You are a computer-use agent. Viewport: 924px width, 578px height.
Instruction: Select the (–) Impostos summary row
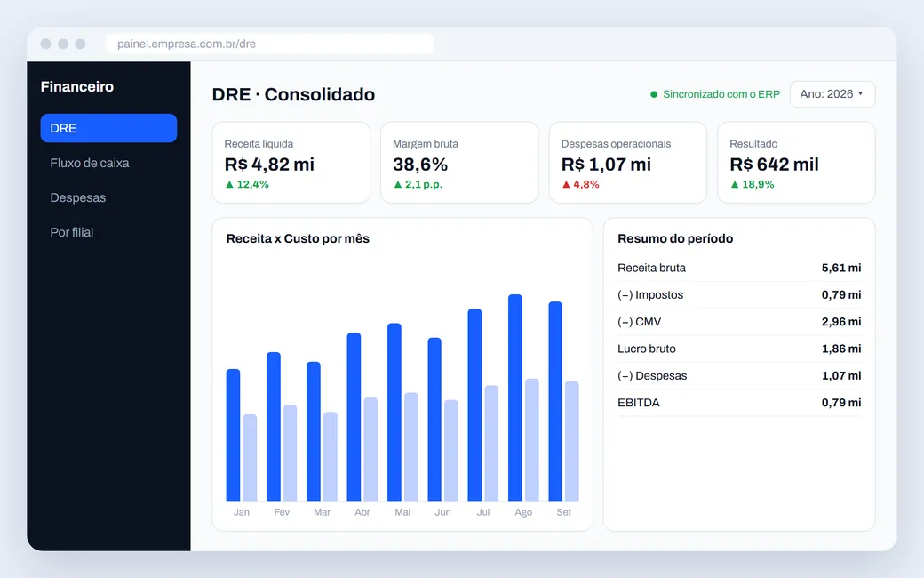pos(739,295)
